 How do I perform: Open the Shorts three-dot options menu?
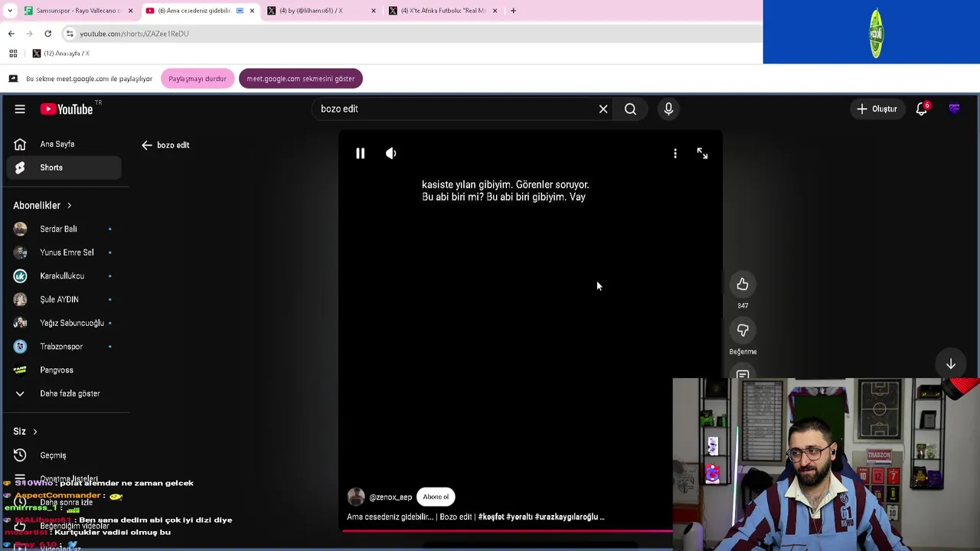[x=675, y=154]
